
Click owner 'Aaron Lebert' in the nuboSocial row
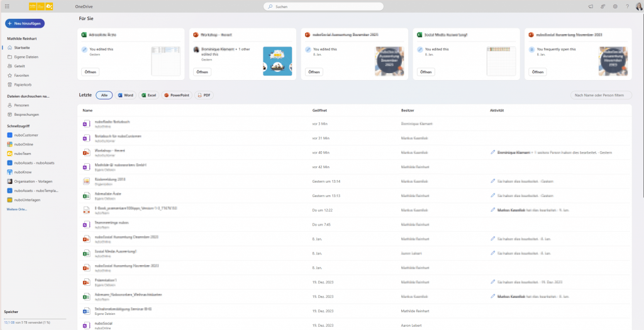[x=411, y=325]
